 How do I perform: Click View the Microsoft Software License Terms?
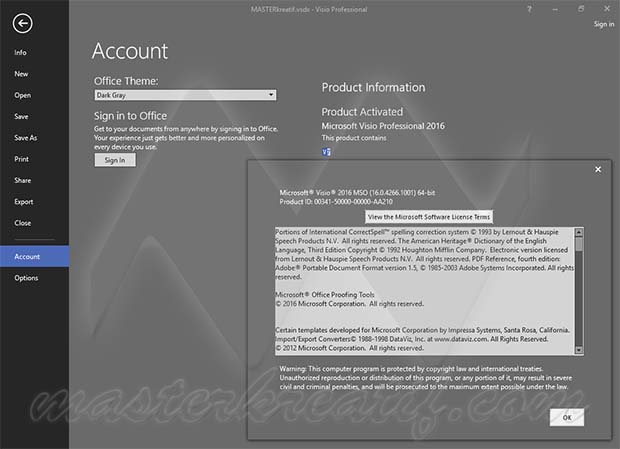(x=429, y=217)
